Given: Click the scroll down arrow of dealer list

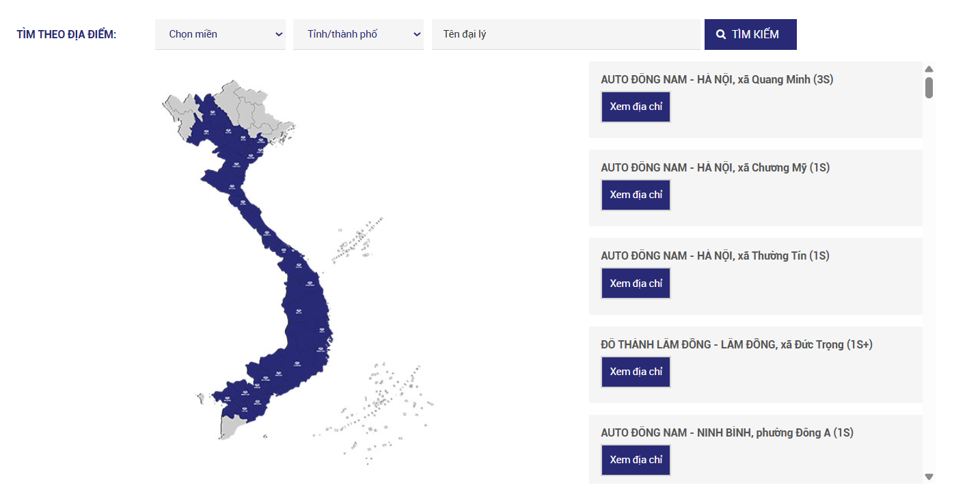Looking at the screenshot, I should coord(929,476).
